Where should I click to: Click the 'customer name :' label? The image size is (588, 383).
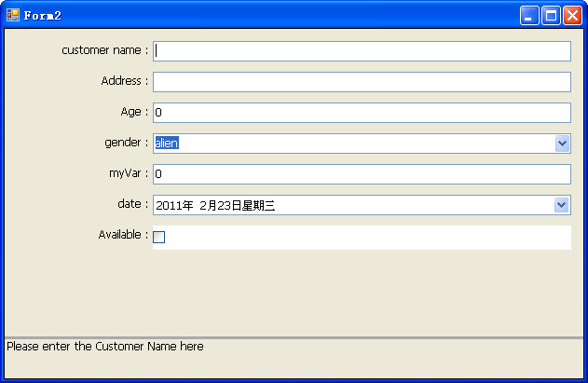click(x=104, y=50)
